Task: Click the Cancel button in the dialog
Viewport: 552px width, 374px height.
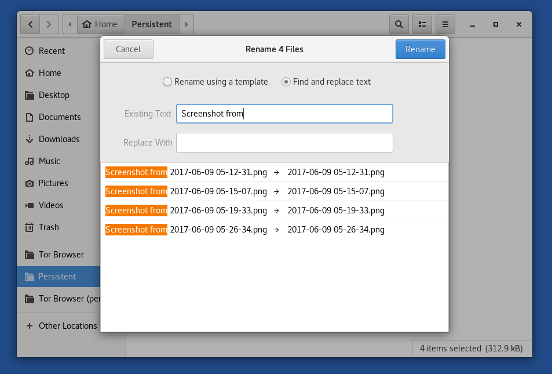Action: (128, 49)
